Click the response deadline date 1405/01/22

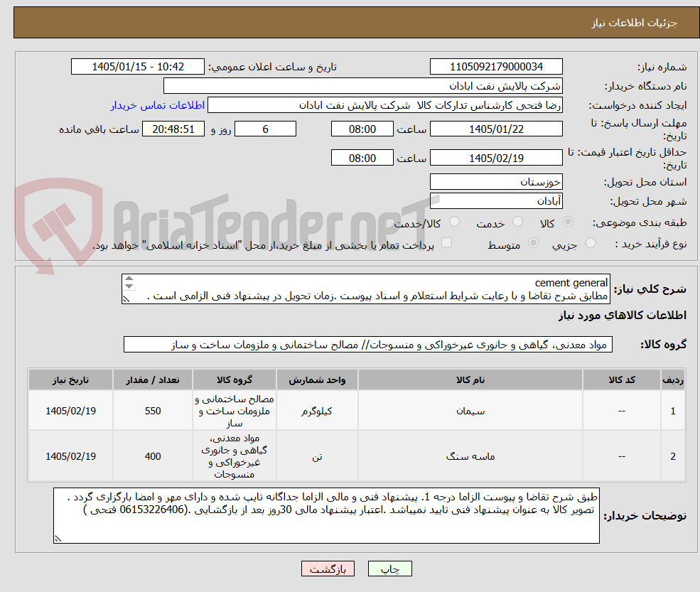pyautogui.click(x=496, y=129)
